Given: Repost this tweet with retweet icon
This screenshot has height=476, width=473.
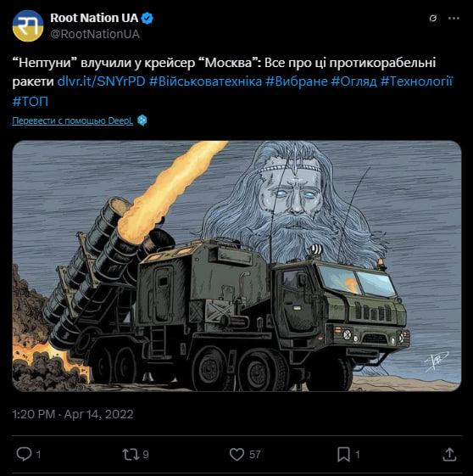Looking at the screenshot, I should pos(131,455).
